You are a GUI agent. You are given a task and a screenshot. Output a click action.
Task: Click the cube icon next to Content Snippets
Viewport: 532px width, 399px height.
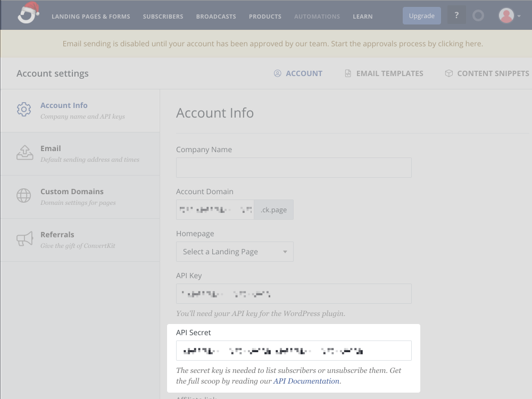448,73
